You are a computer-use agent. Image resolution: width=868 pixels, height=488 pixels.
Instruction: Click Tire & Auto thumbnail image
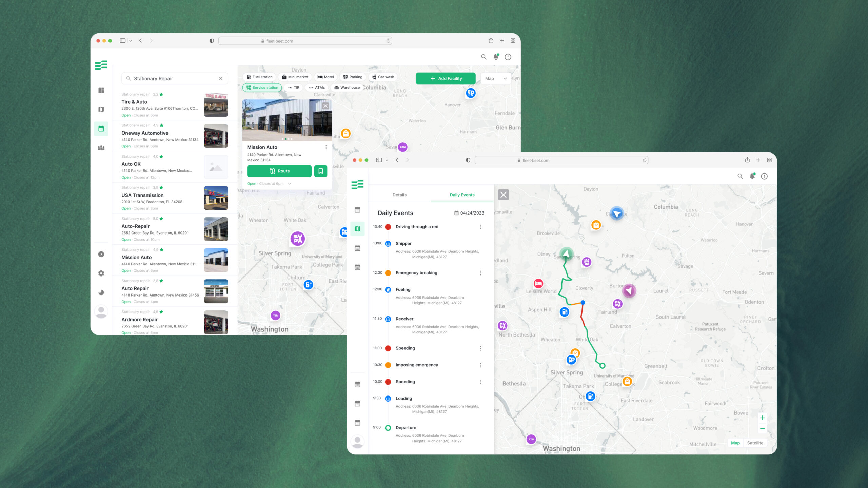coord(216,105)
